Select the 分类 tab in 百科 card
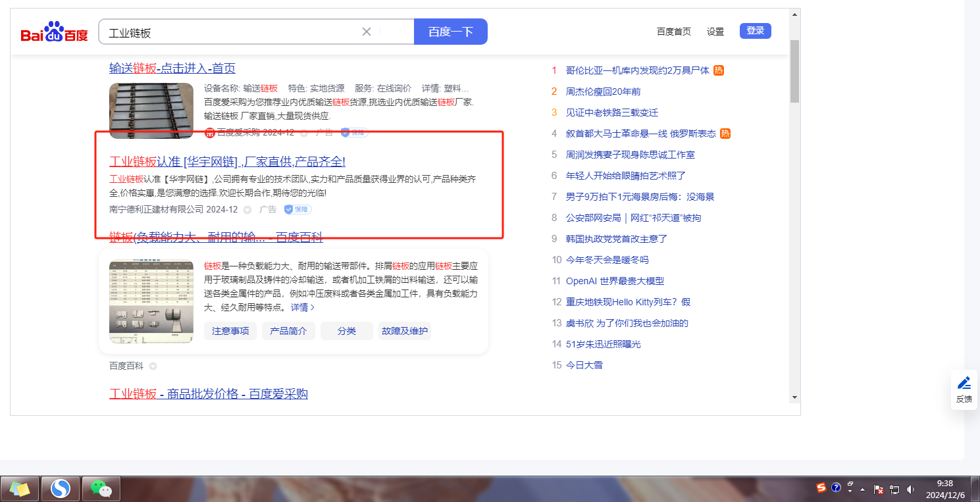This screenshot has height=502, width=980. [347, 331]
